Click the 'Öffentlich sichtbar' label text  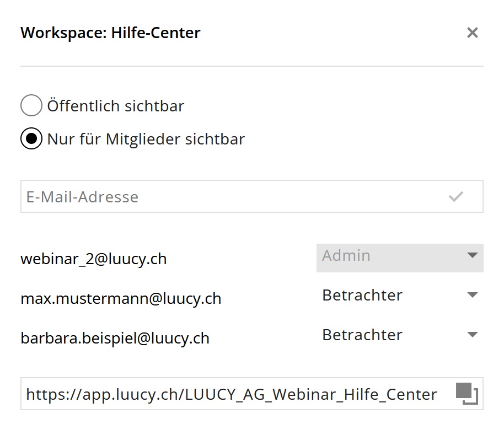[116, 106]
